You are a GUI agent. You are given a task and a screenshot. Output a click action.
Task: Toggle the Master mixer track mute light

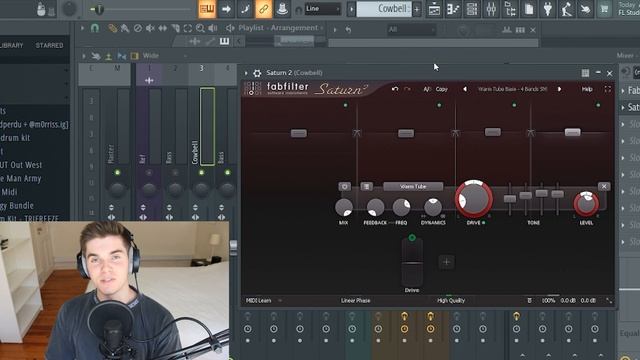pyautogui.click(x=117, y=173)
